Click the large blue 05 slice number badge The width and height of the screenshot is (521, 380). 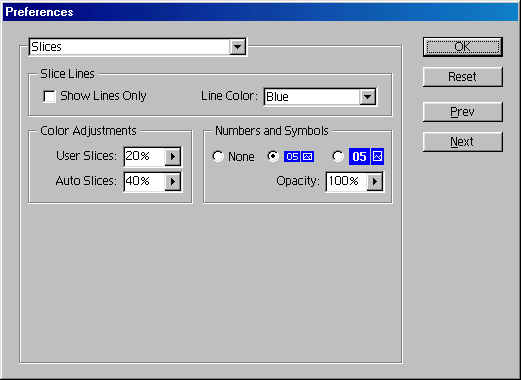tap(359, 156)
